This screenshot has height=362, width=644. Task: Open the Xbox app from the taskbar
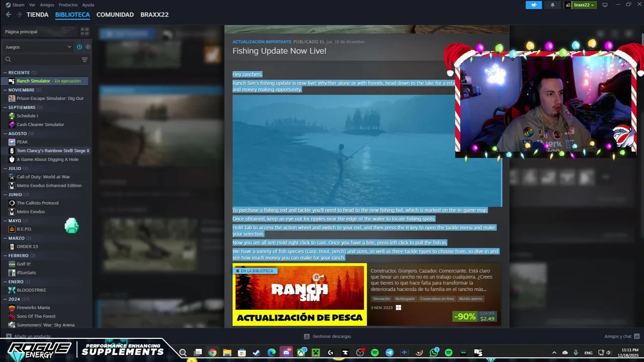tap(301, 352)
